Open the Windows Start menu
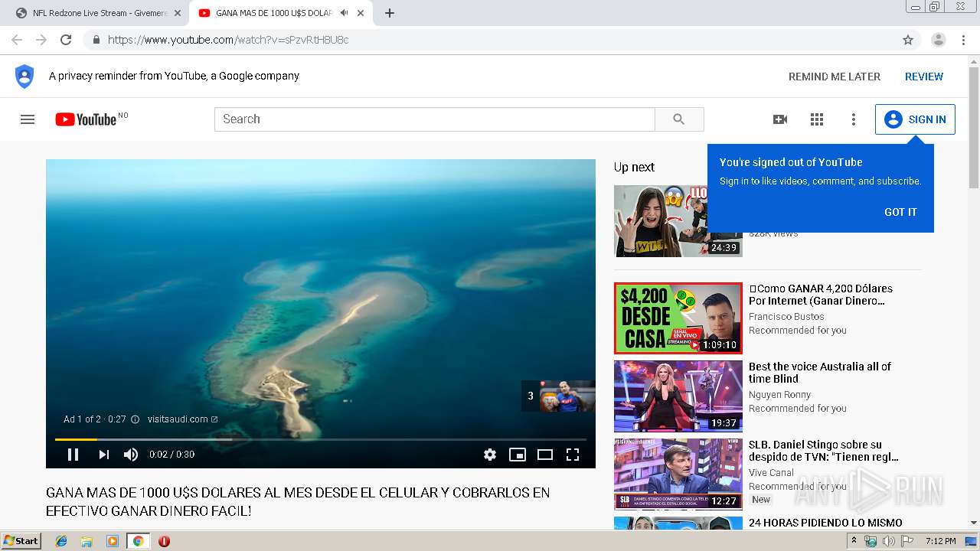 pyautogui.click(x=21, y=541)
